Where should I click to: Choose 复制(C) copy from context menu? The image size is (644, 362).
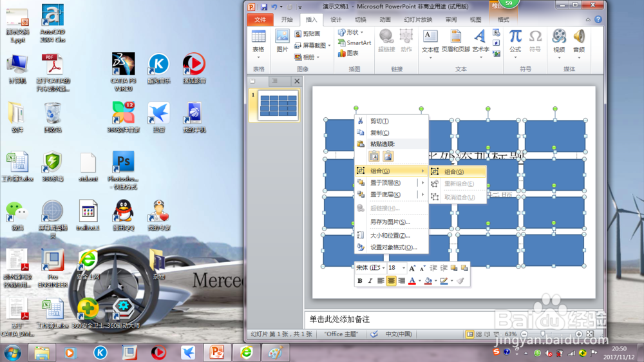click(392, 133)
